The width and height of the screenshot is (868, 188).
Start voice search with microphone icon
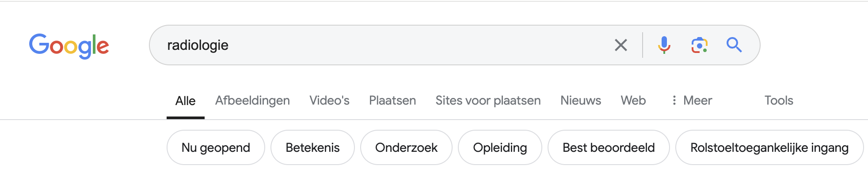(664, 45)
